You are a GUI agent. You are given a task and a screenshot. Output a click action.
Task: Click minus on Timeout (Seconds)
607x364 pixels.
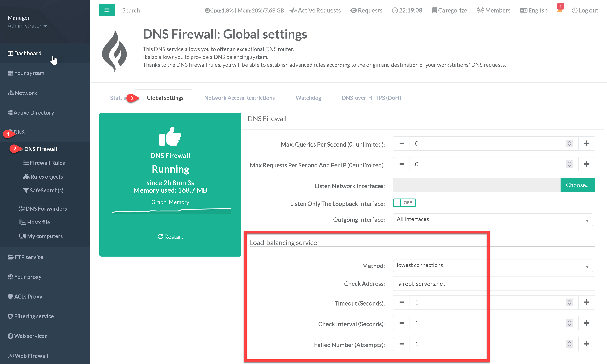401,302
